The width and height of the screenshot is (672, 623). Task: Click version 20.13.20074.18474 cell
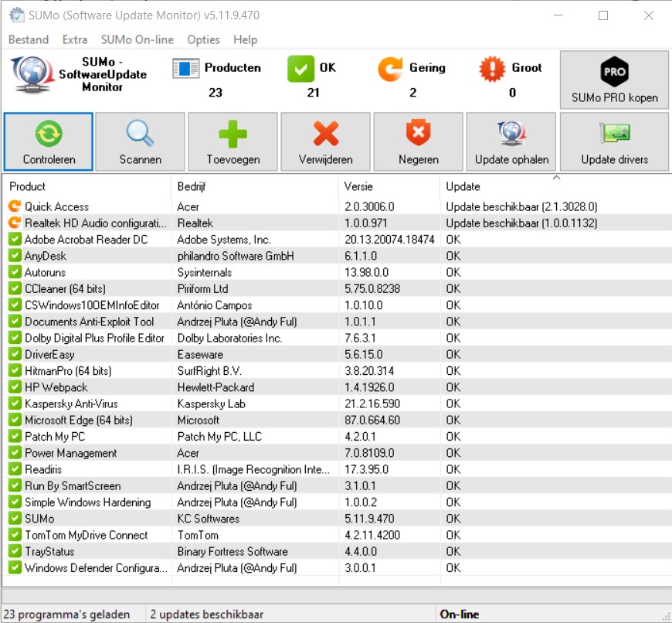389,240
